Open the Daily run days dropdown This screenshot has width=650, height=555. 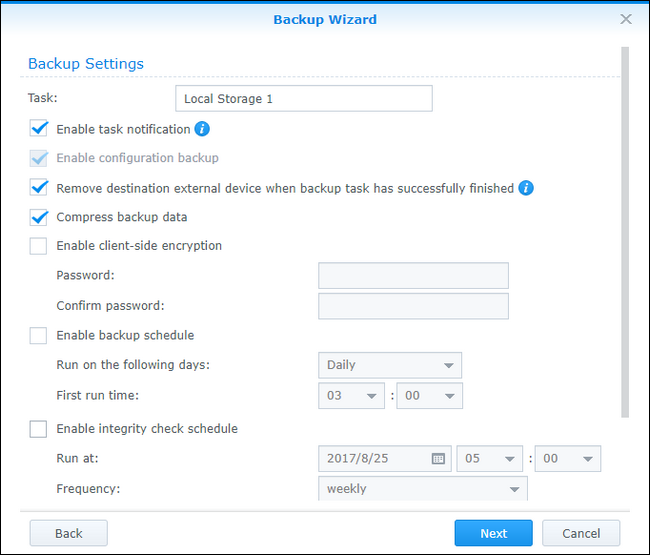tap(390, 366)
